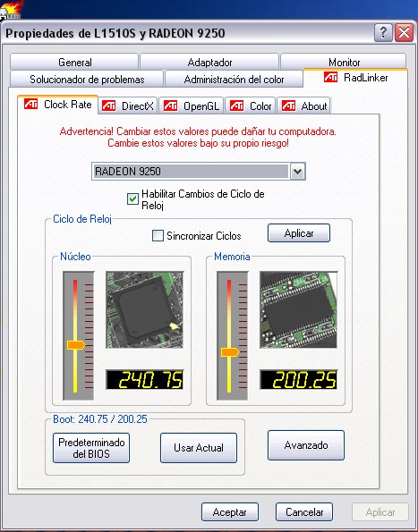418x532 pixels.
Task: Click the Memoria clock slider handle
Action: tap(230, 352)
